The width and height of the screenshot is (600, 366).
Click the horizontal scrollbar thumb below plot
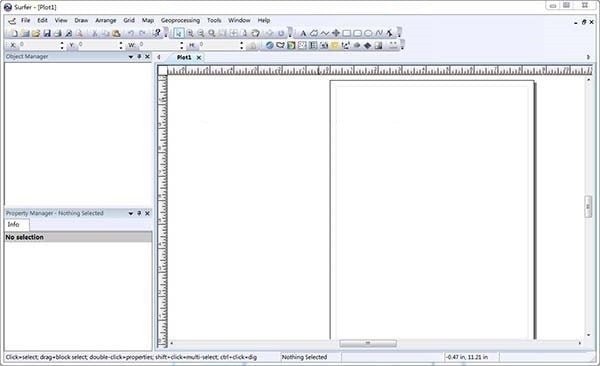pos(368,343)
